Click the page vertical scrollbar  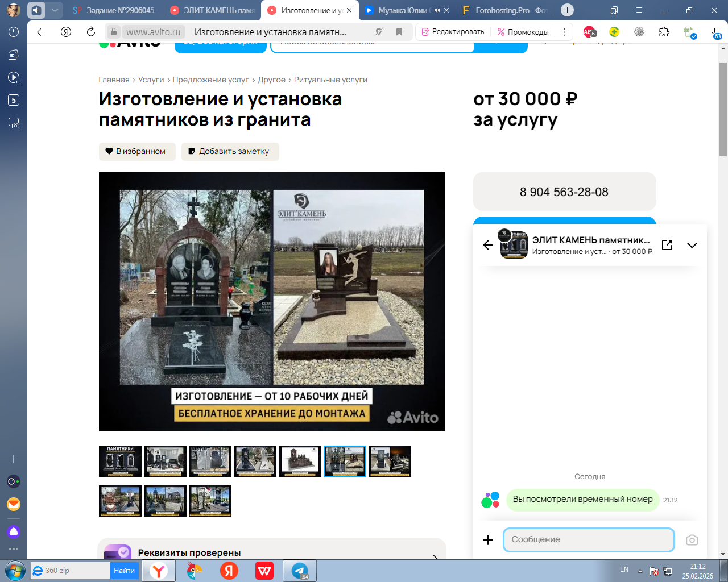pyautogui.click(x=723, y=108)
